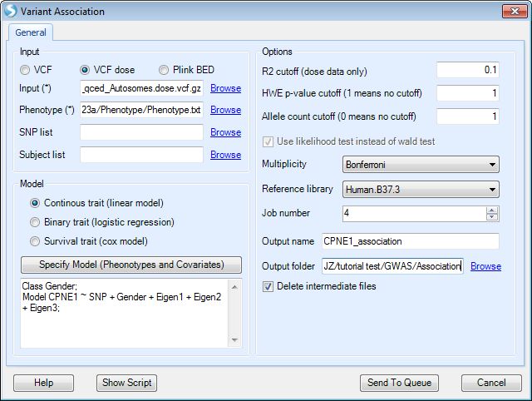Image resolution: width=532 pixels, height=401 pixels.
Task: Open Specify Model (Pheonotypes and Covariates)
Action: pyautogui.click(x=131, y=265)
